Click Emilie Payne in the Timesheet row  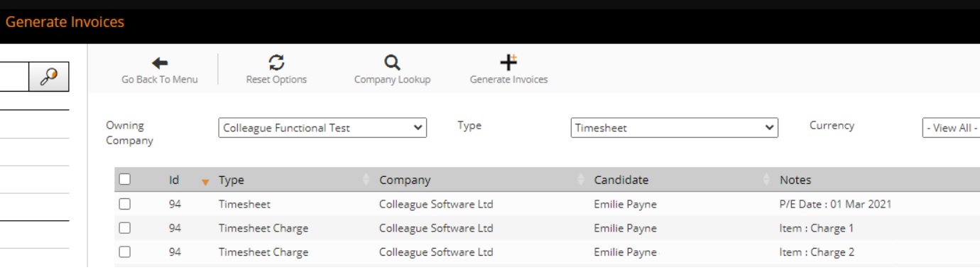(625, 204)
